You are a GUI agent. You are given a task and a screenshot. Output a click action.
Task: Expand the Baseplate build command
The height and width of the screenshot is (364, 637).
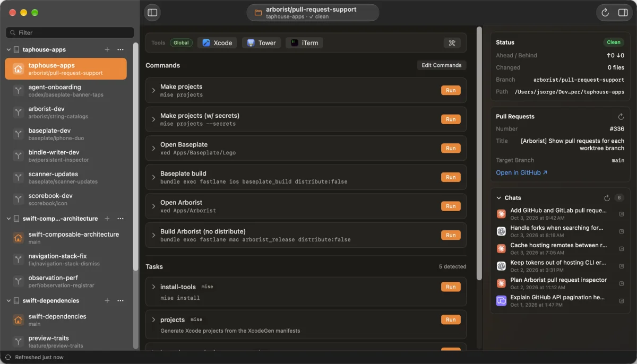coord(153,177)
